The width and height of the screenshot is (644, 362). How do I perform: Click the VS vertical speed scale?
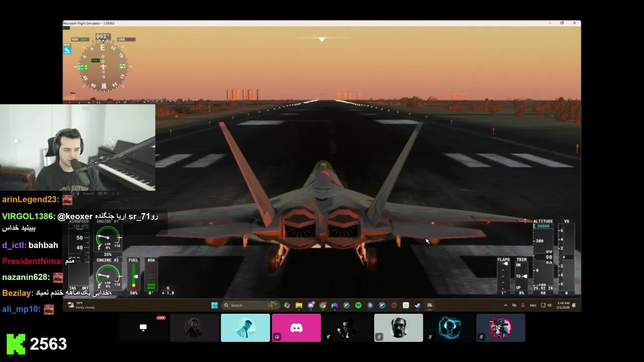pos(567,256)
